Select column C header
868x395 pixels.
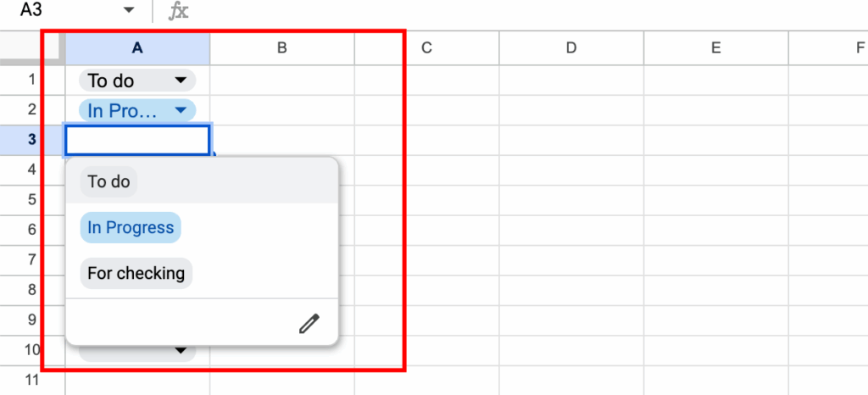point(426,48)
